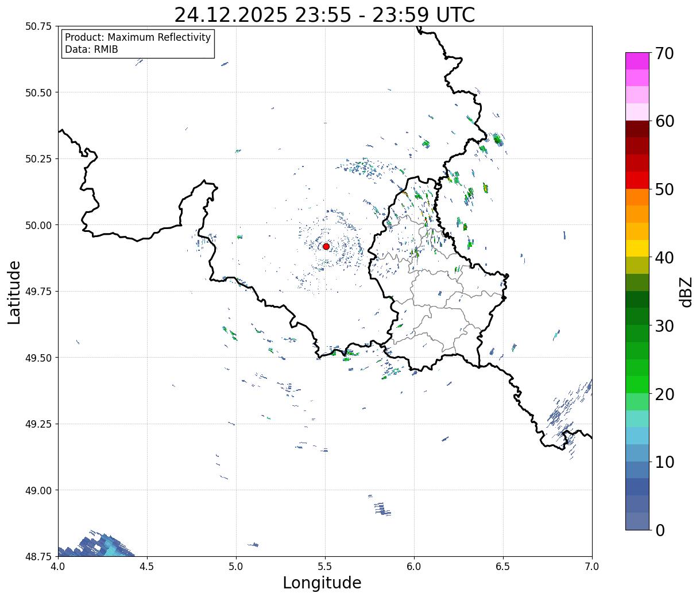Click the 40 tick on the colorbar
Screen dimensions: 700x597
664,257
